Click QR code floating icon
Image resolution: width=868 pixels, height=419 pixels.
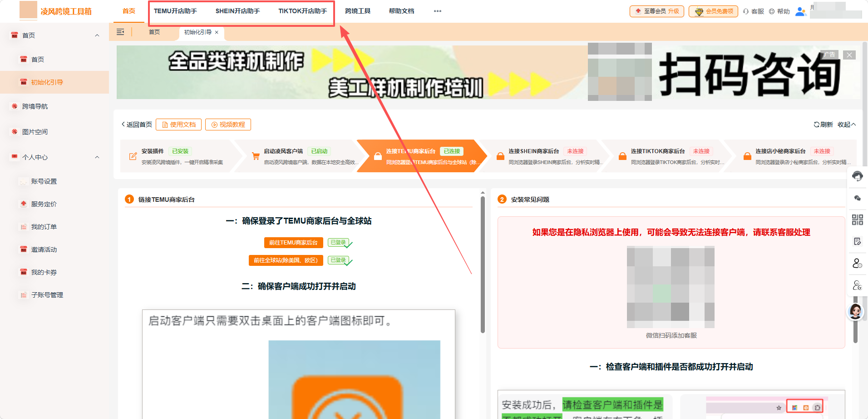point(857,220)
